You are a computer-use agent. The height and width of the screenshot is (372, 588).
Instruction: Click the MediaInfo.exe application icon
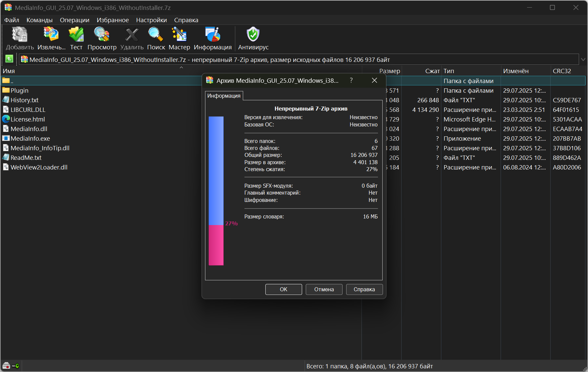pos(6,138)
